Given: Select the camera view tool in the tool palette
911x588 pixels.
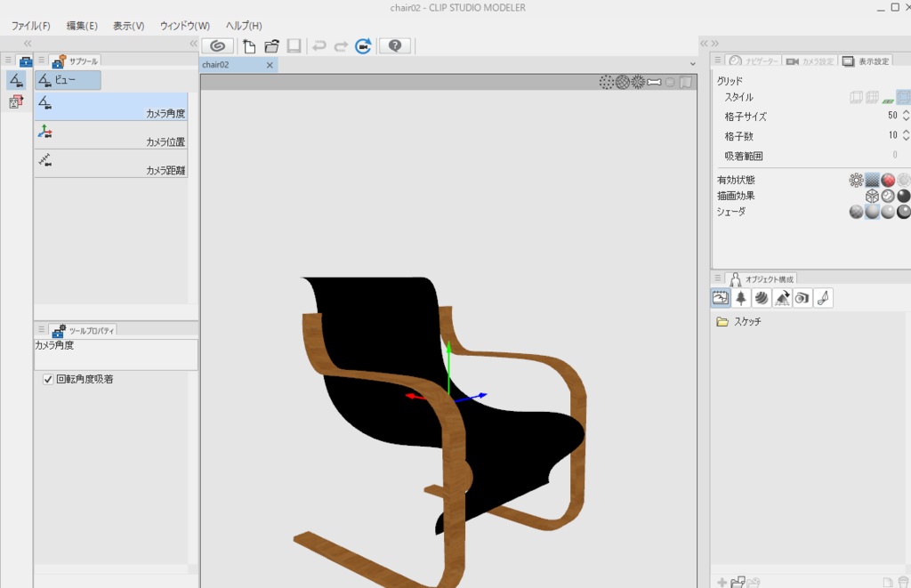Looking at the screenshot, I should pyautogui.click(x=16, y=80).
